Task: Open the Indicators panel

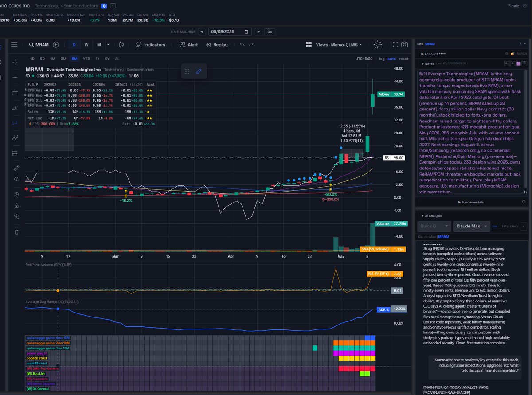Action: pyautogui.click(x=150, y=44)
